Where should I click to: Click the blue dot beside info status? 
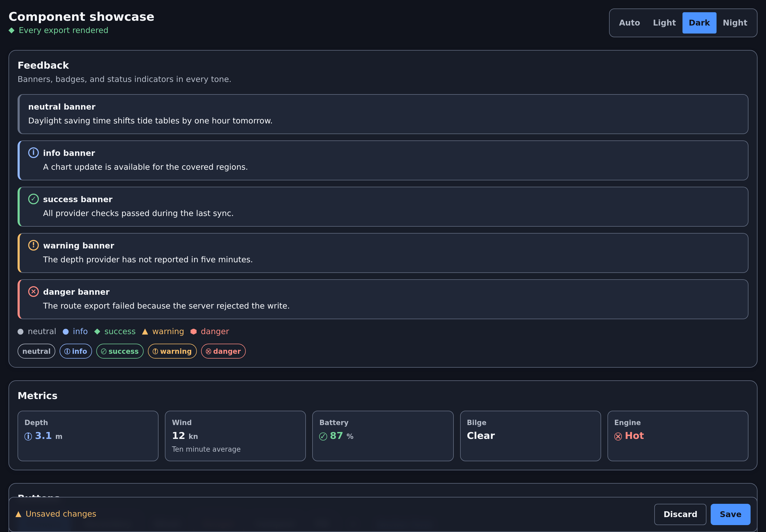pyautogui.click(x=66, y=332)
